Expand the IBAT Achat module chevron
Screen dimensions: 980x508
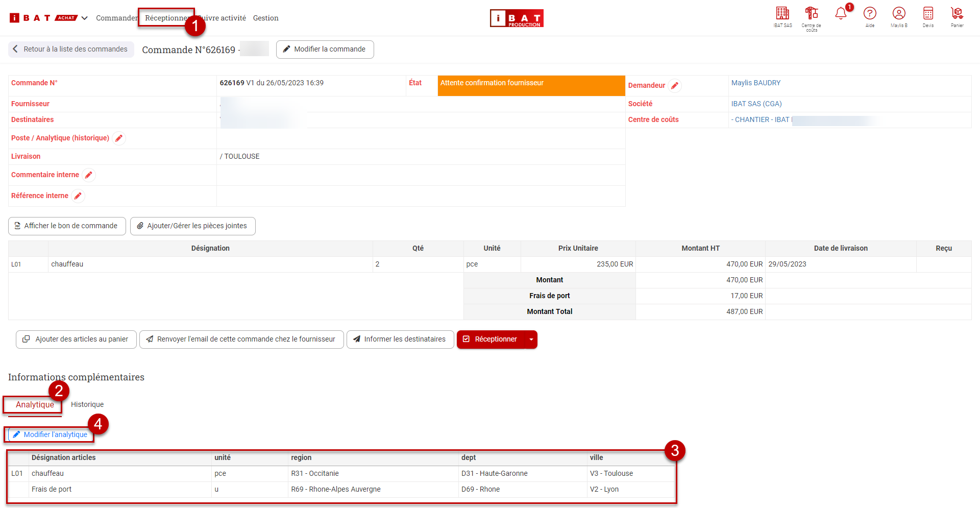(85, 18)
